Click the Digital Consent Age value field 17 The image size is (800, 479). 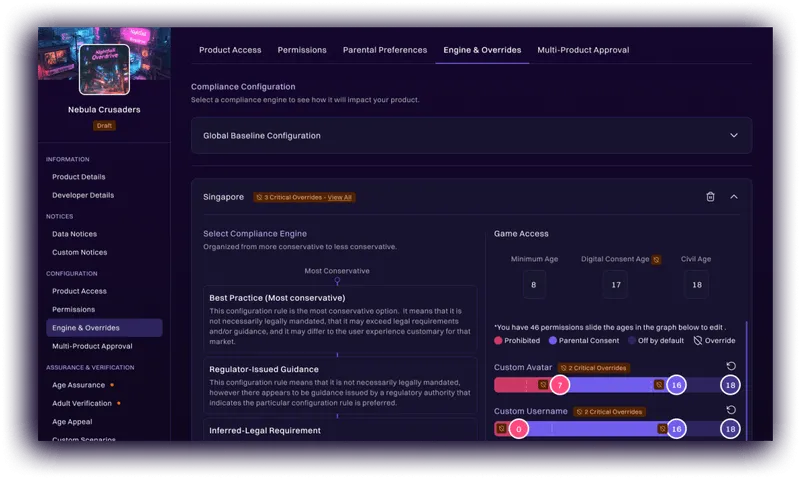coord(616,285)
